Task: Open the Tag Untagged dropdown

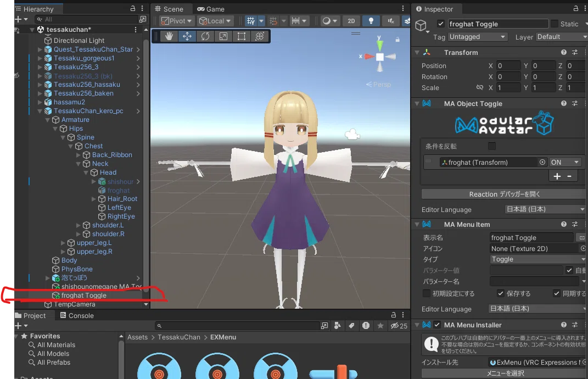Action: [x=478, y=37]
